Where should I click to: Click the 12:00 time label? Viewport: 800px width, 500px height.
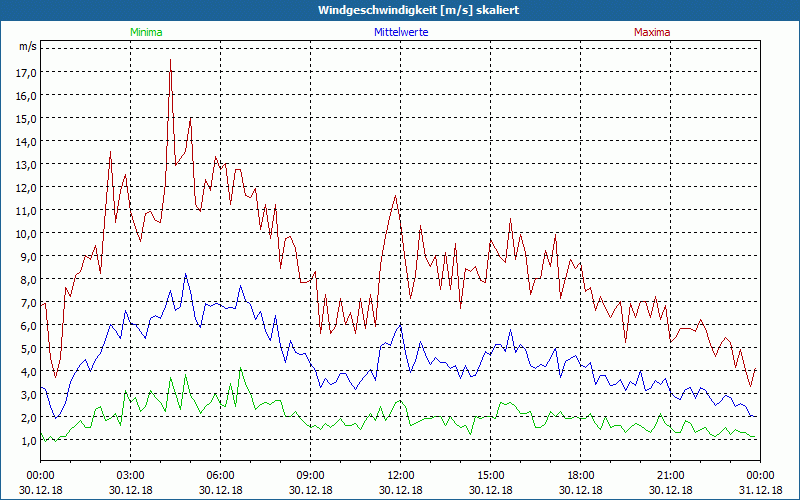click(401, 476)
